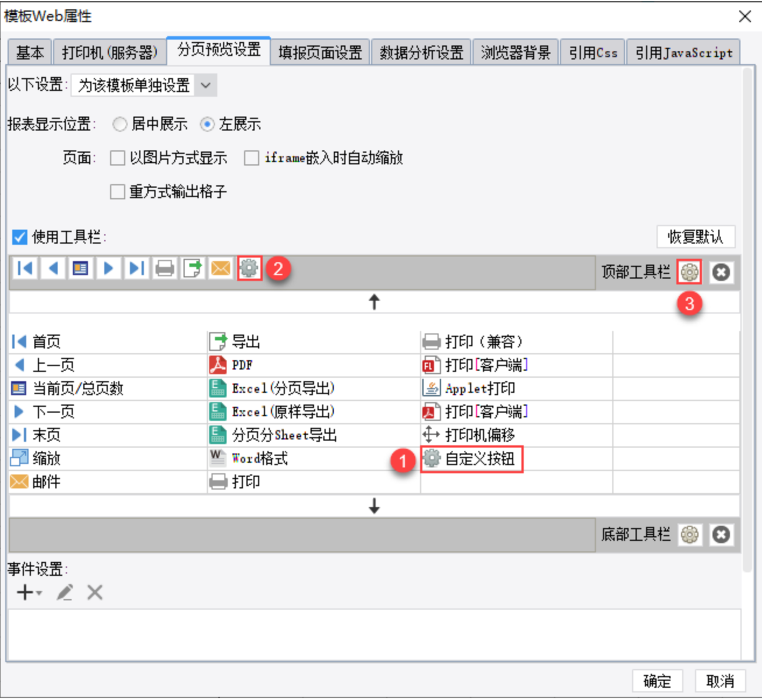The image size is (762, 700).
Task: Clear the top toolbar with X icon
Action: coord(721,272)
